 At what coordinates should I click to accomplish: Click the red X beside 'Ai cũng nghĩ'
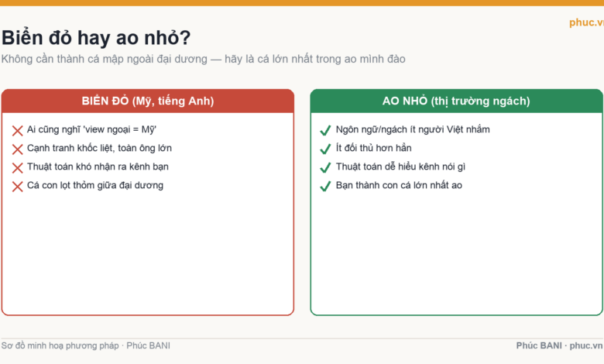[x=17, y=131]
